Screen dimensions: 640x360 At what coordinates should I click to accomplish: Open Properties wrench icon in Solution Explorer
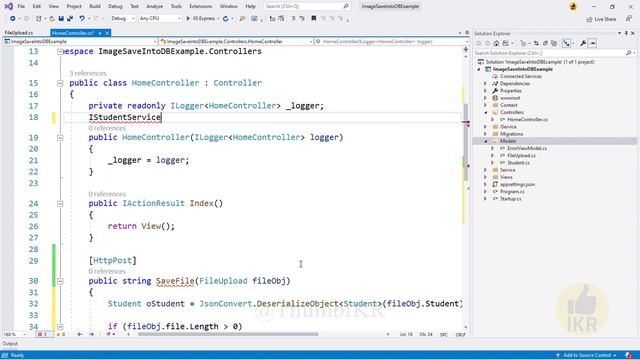[x=583, y=43]
